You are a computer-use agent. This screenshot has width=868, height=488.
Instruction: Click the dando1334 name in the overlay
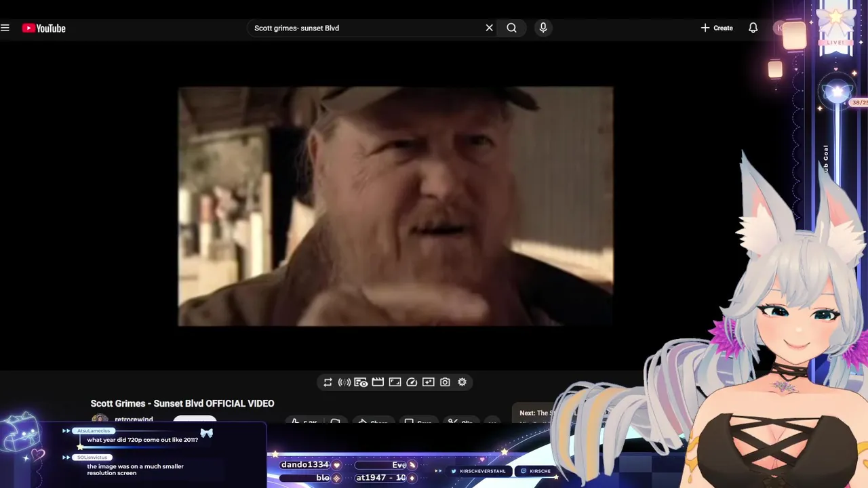point(304,465)
